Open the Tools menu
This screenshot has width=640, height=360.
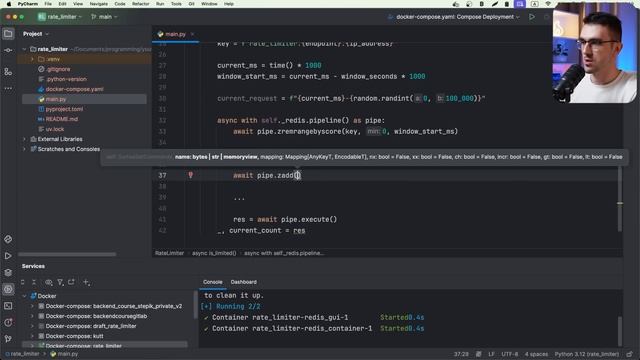point(176,4)
